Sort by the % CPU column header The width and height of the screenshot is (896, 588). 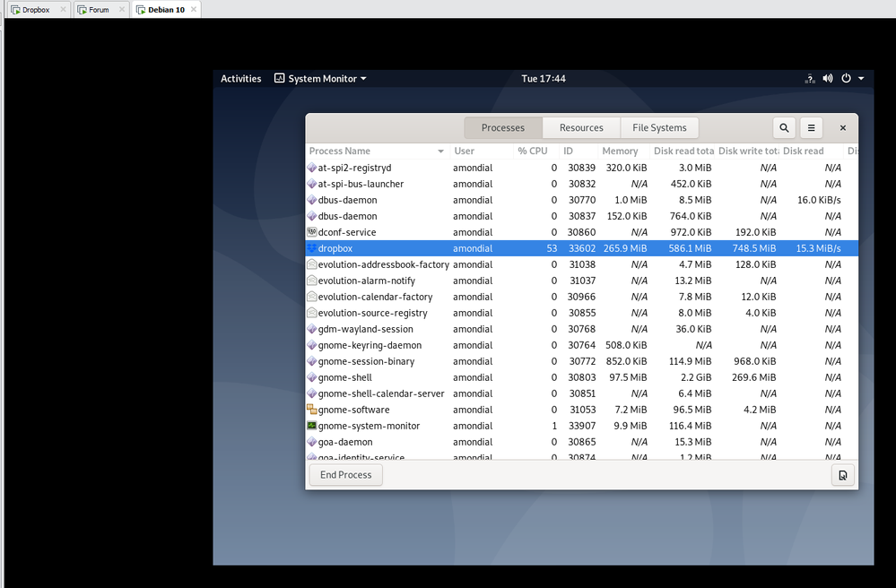(x=533, y=151)
